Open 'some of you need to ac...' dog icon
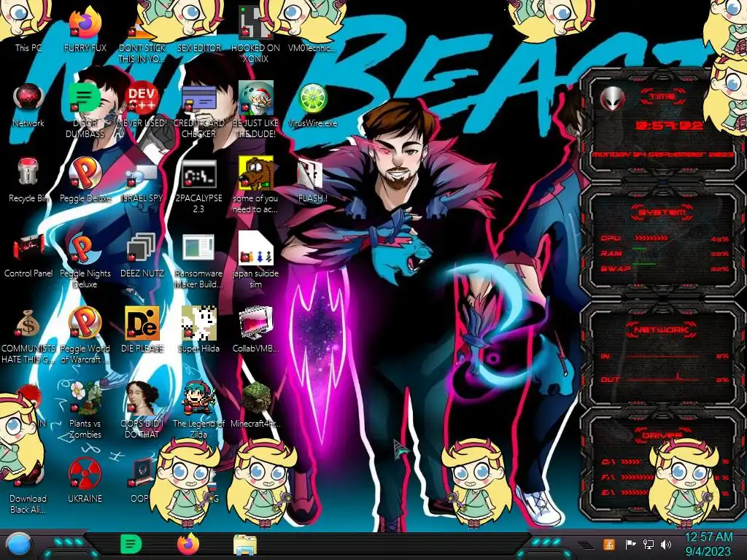 click(255, 184)
